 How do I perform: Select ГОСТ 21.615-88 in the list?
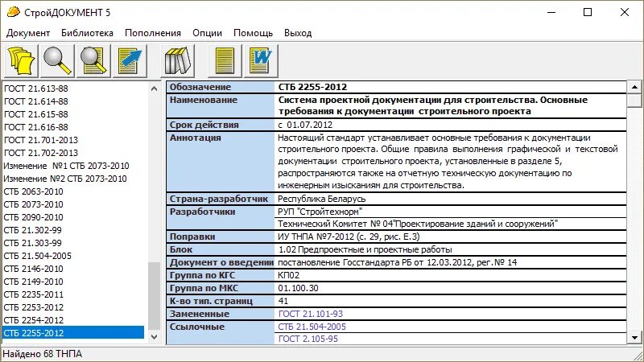[x=36, y=114]
